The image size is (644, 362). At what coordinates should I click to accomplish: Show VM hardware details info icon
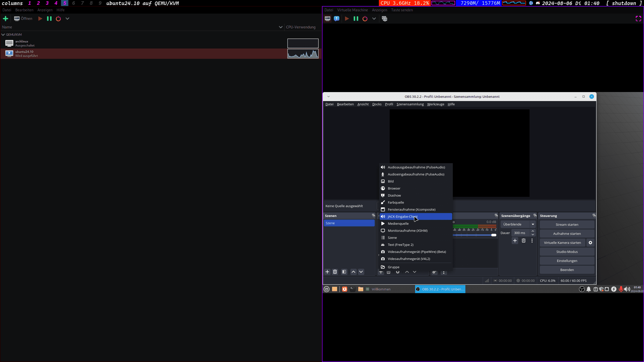(337, 19)
